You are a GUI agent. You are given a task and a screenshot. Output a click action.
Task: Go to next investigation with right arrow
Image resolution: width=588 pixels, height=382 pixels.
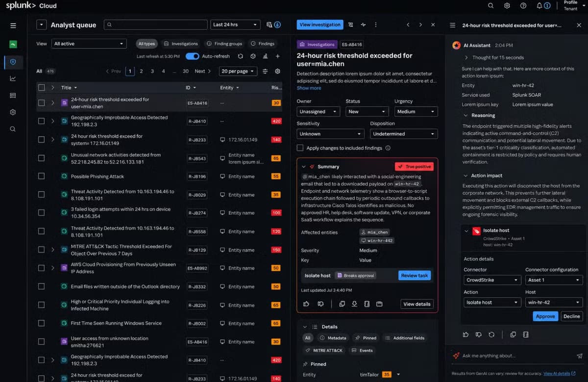point(420,25)
